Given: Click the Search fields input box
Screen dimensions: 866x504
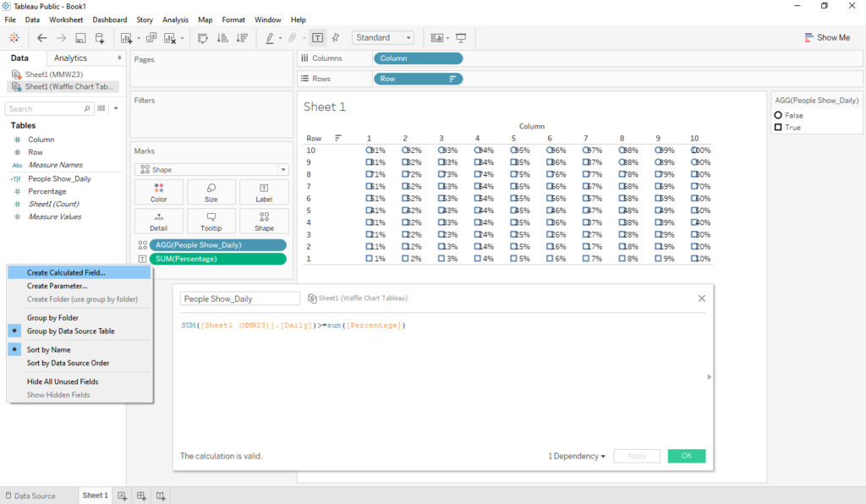Looking at the screenshot, I should (48, 109).
